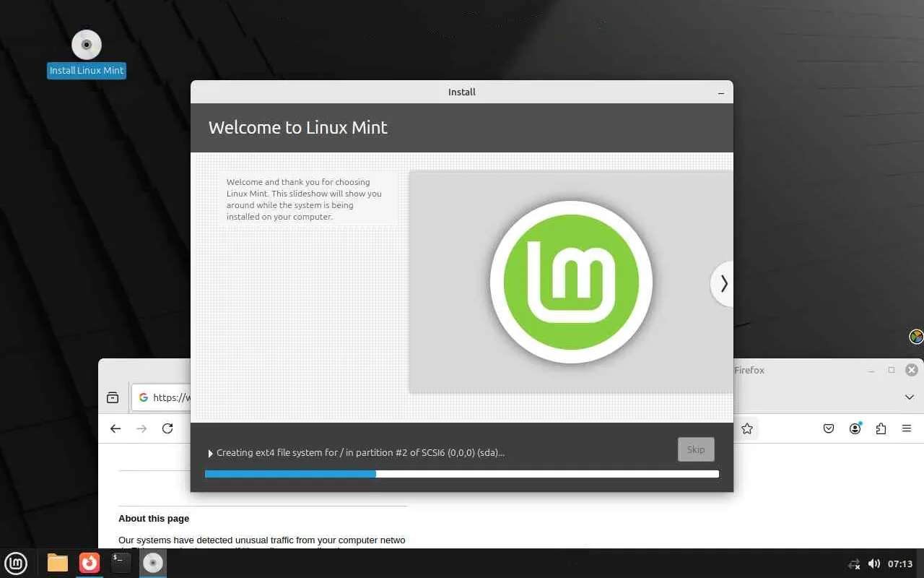The width and height of the screenshot is (924, 578).
Task: Click the "Creating ext4 file system" status text
Action: tap(360, 453)
